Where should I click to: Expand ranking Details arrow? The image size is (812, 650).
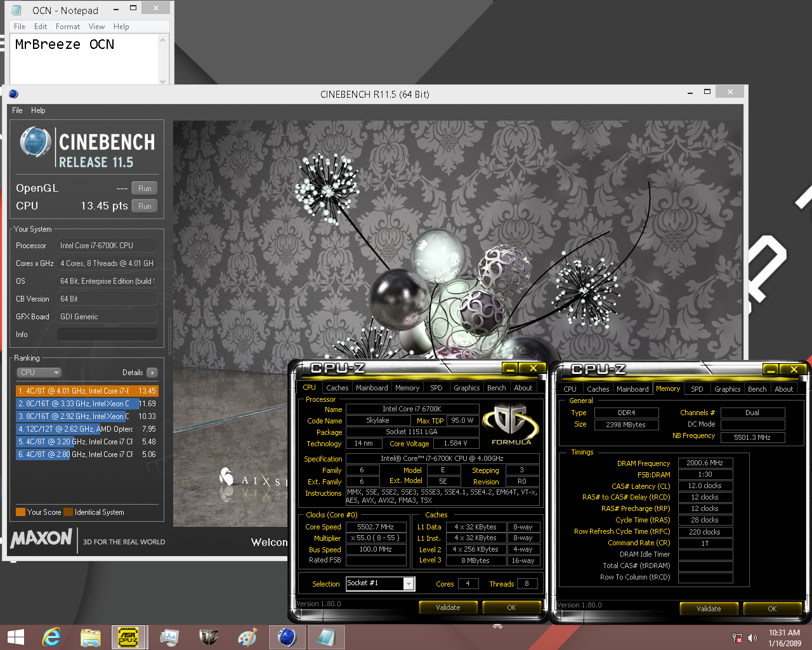pos(152,373)
